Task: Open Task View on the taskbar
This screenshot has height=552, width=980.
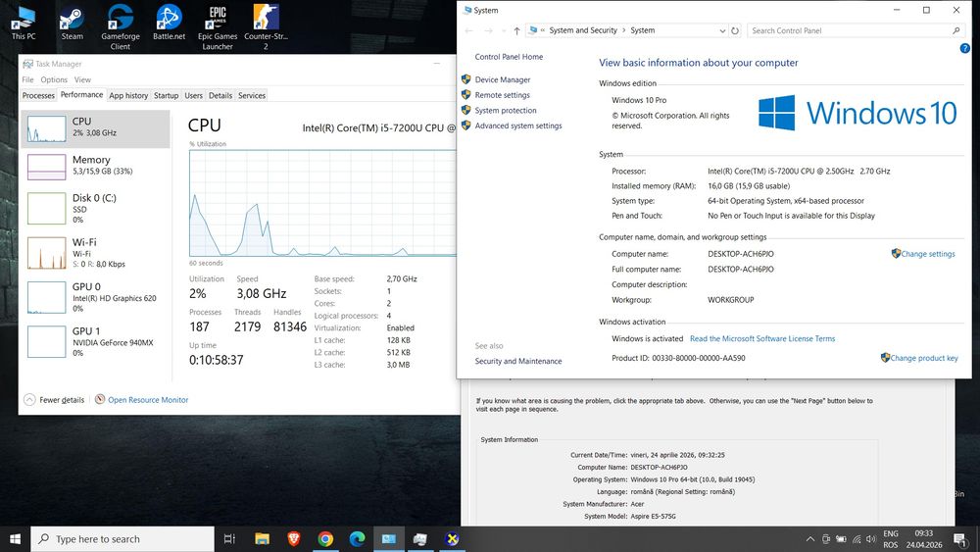Action: tap(229, 539)
